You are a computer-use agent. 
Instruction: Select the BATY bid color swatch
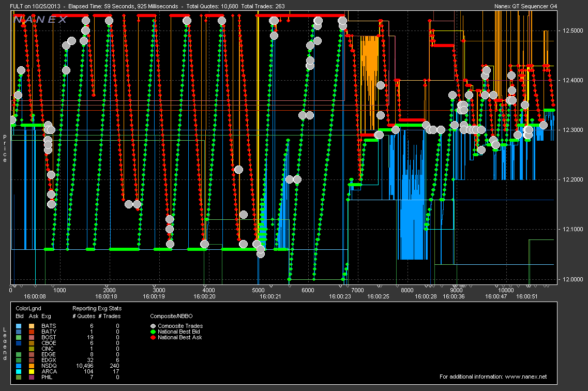19,332
